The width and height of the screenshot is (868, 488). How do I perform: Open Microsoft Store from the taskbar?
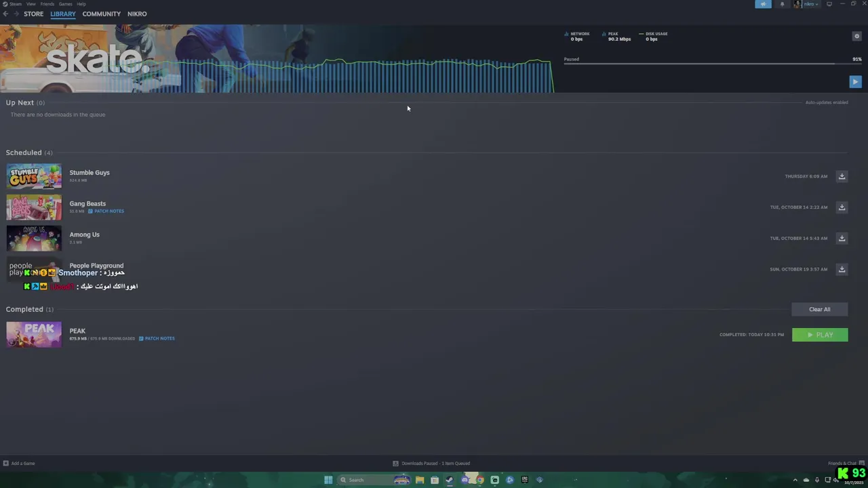pyautogui.click(x=435, y=480)
